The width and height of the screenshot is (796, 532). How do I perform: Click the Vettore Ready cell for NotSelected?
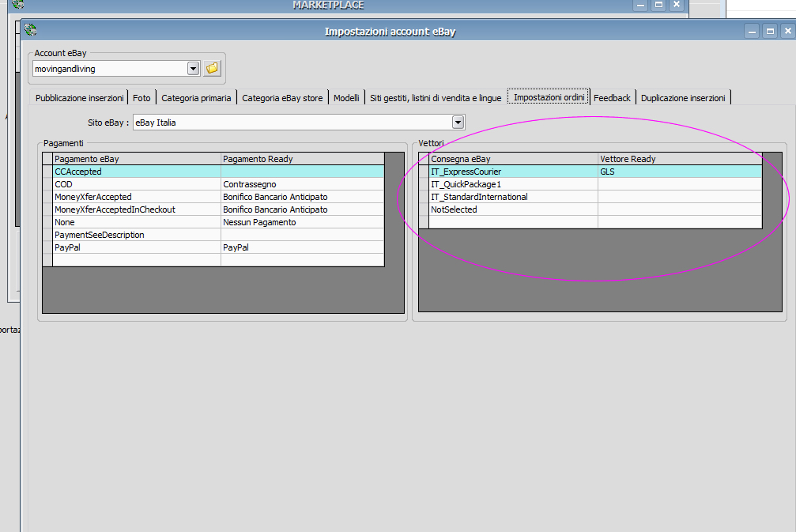click(680, 209)
